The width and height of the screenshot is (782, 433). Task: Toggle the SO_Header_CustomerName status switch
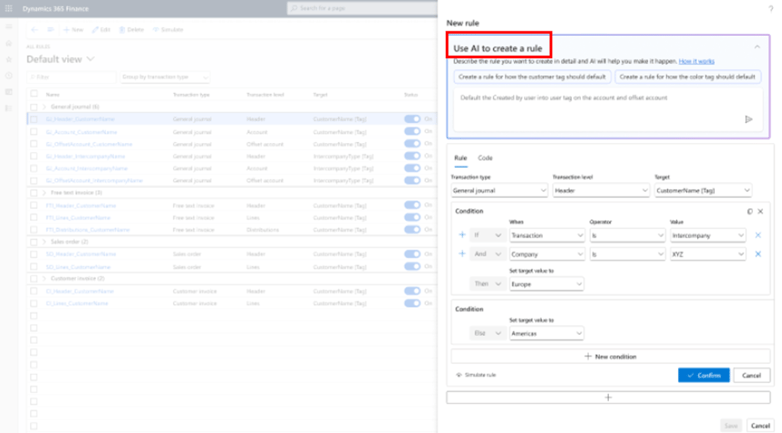[x=412, y=254]
